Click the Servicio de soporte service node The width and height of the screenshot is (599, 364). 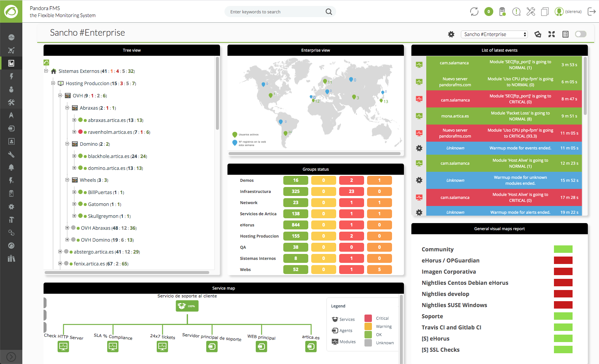click(187, 306)
